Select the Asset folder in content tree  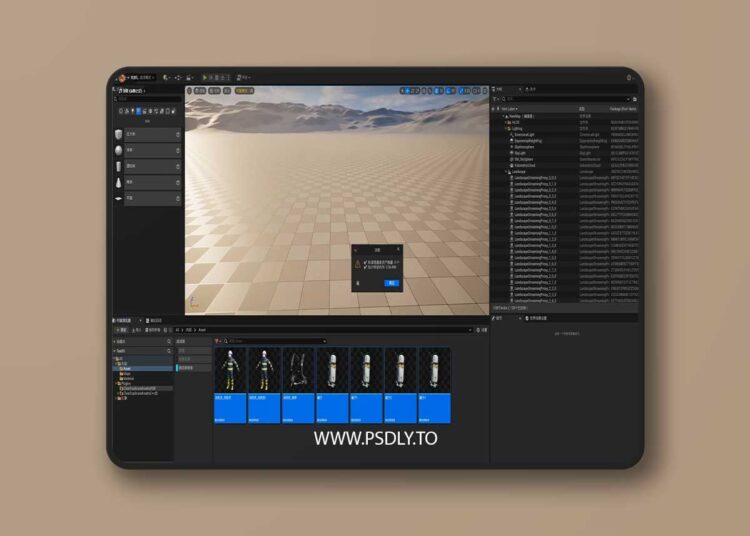(126, 368)
